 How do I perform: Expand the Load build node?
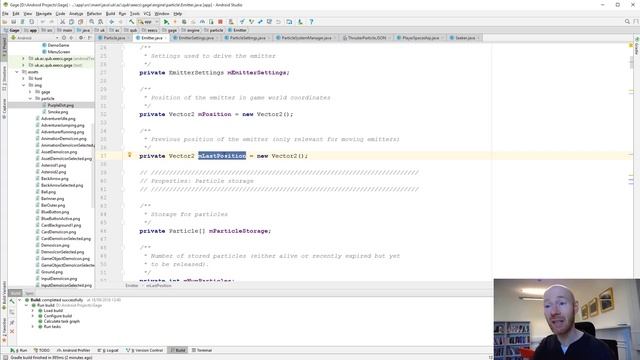pyautogui.click(x=33, y=311)
